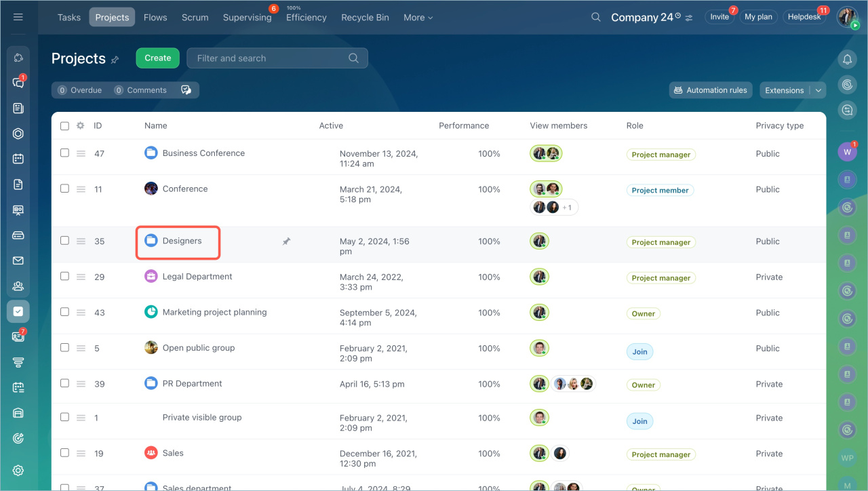The image size is (868, 491).
Task: Expand the +1 members in Conference row
Action: [566, 208]
